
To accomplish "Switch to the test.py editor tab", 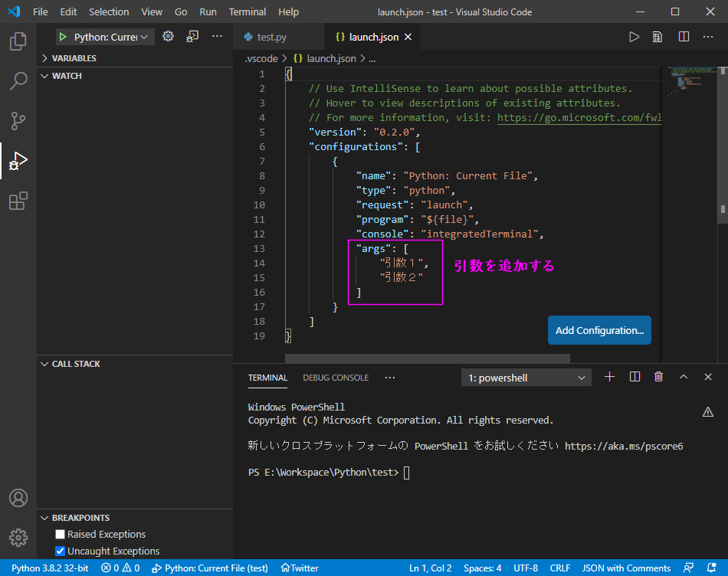I will coord(278,37).
